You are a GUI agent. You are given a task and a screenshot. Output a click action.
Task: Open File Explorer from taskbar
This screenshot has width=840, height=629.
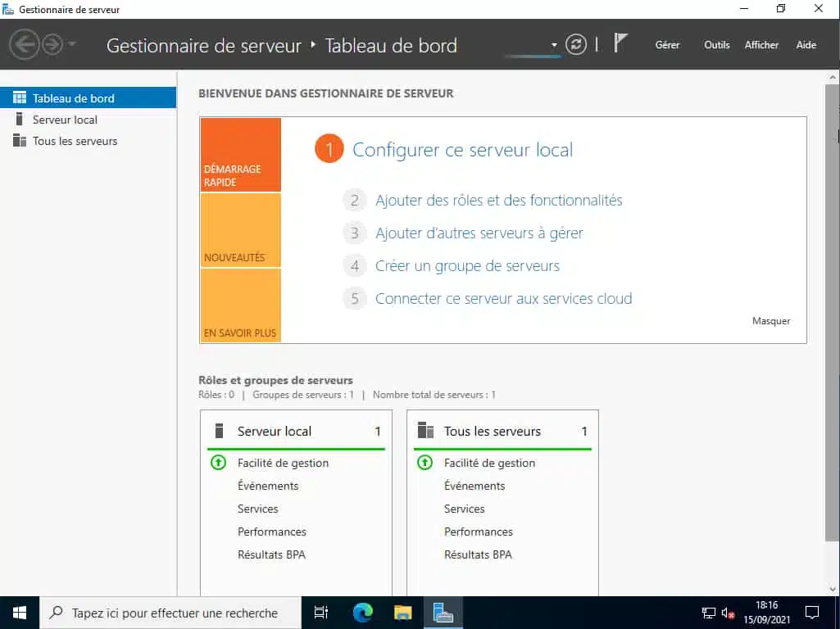tap(403, 613)
